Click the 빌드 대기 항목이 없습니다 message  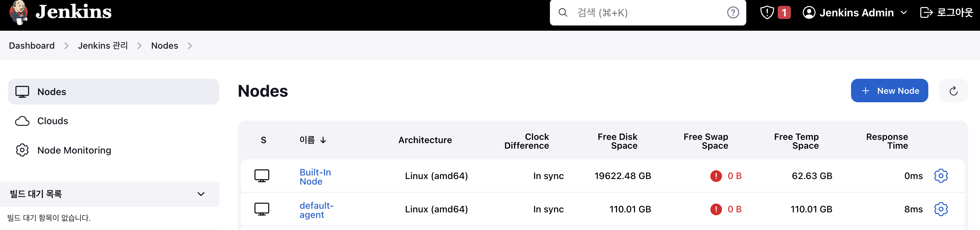(49, 218)
